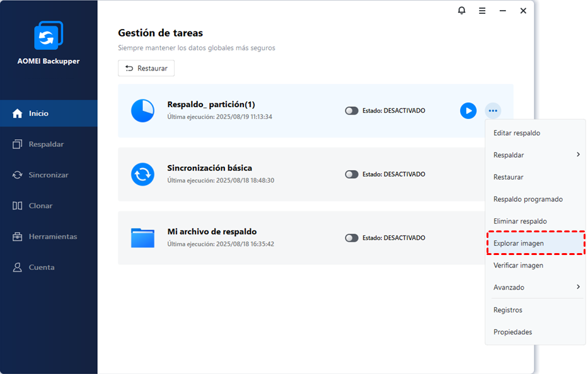
Task: Open the Herramientas sidebar label
Action: 53,237
